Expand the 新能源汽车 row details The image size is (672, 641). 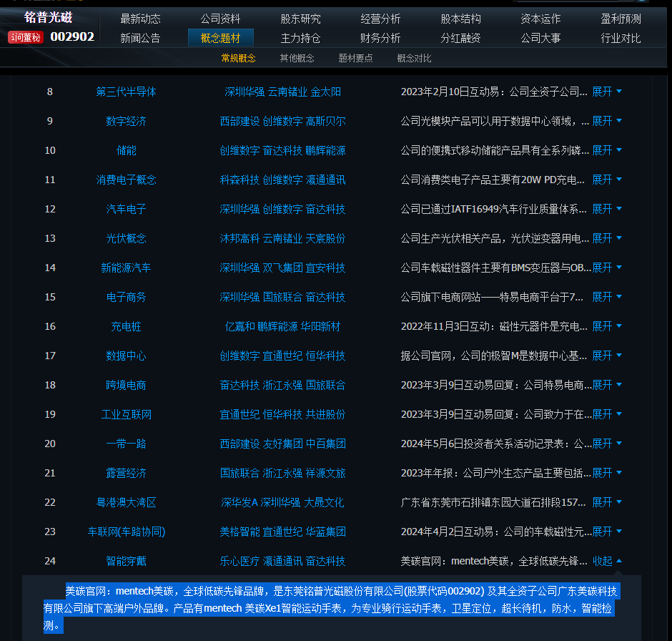(x=606, y=268)
